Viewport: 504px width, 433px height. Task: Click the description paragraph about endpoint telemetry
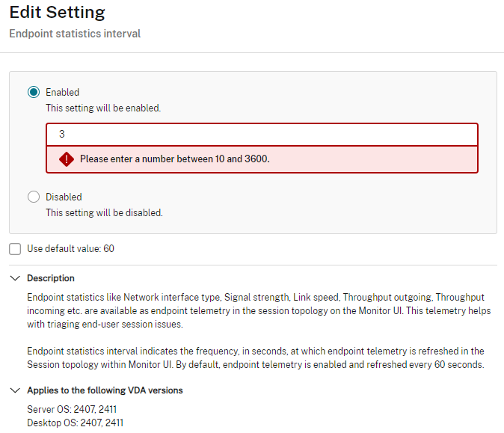[259, 310]
